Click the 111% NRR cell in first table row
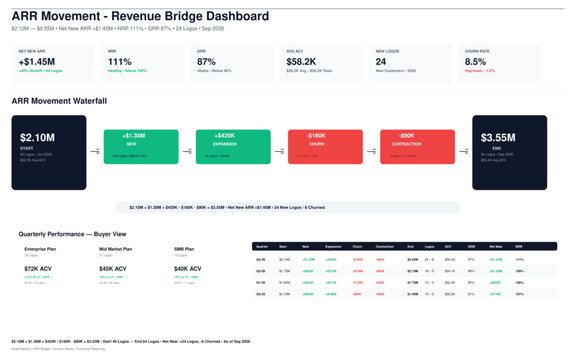 519,259
